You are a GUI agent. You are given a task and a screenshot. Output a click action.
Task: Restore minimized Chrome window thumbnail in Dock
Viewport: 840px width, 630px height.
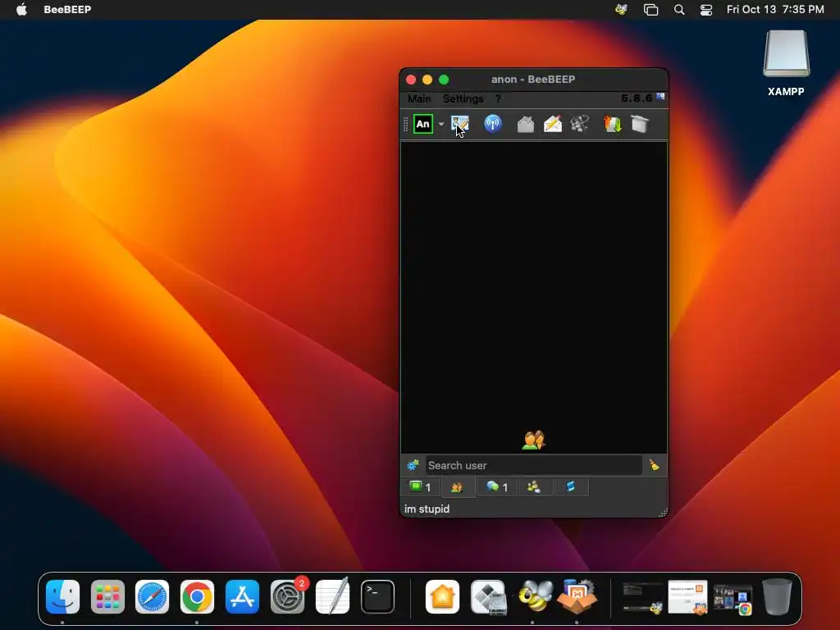733,598
